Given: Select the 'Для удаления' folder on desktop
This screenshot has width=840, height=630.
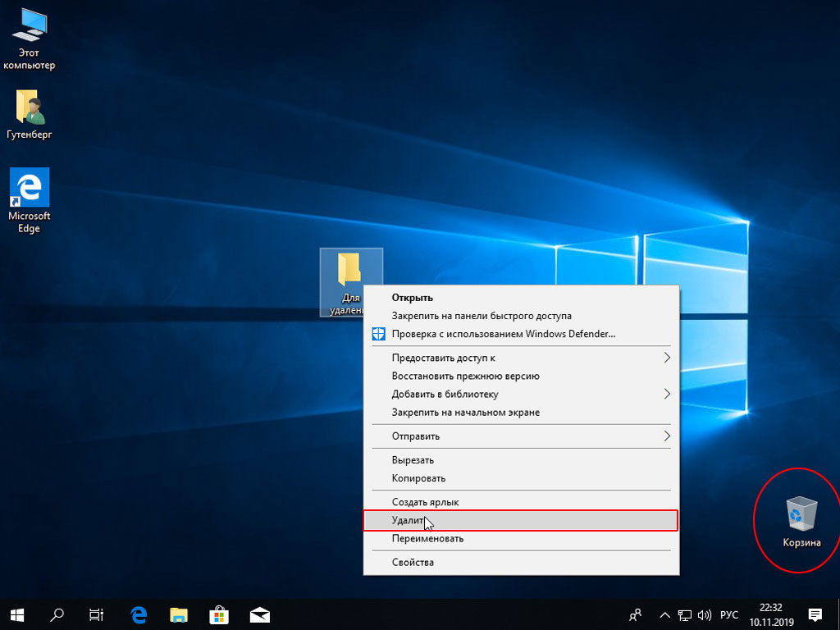Looking at the screenshot, I should (x=351, y=282).
